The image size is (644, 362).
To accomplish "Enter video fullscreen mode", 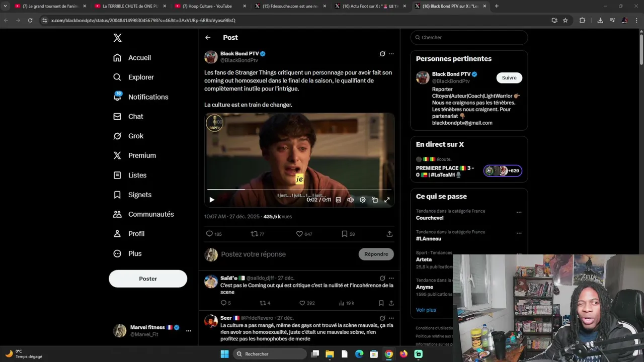I will click(387, 200).
